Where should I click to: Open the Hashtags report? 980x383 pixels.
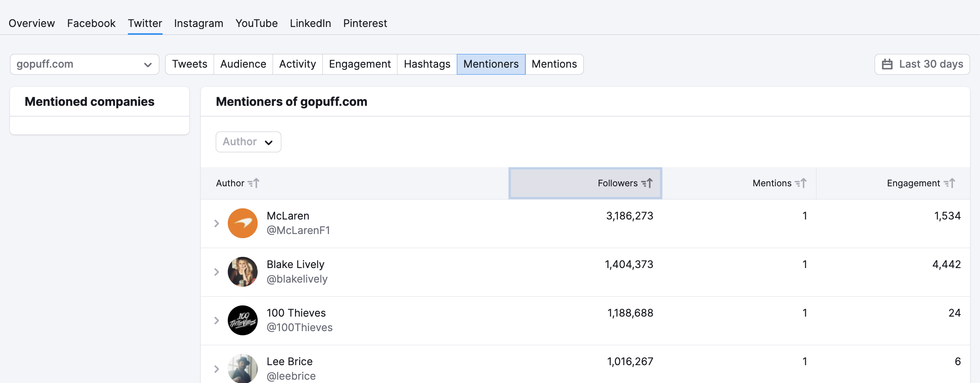pyautogui.click(x=427, y=64)
